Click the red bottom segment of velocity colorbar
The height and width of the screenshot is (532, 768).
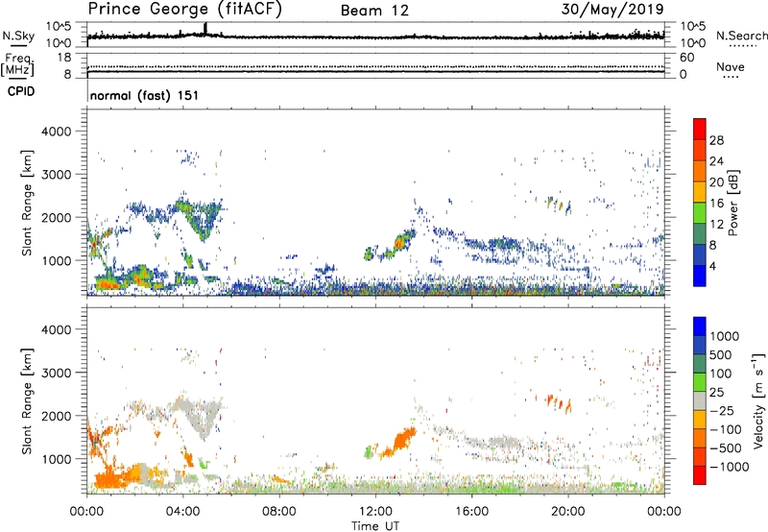pyautogui.click(x=700, y=475)
